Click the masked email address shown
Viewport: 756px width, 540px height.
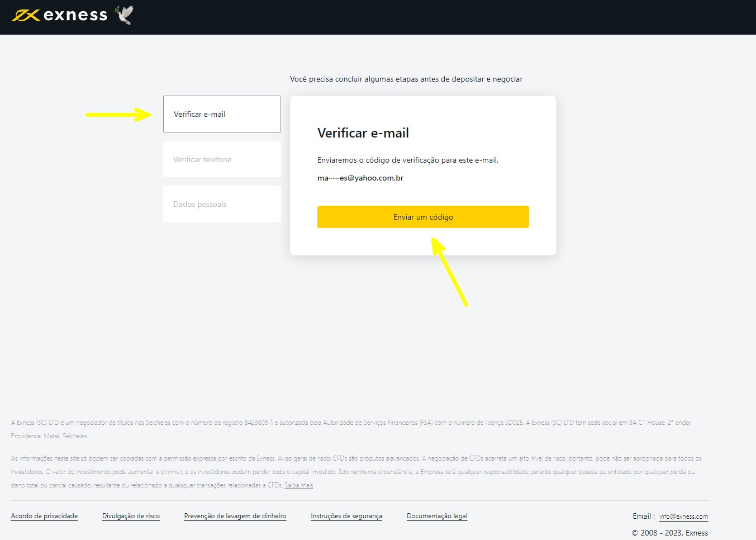point(360,178)
